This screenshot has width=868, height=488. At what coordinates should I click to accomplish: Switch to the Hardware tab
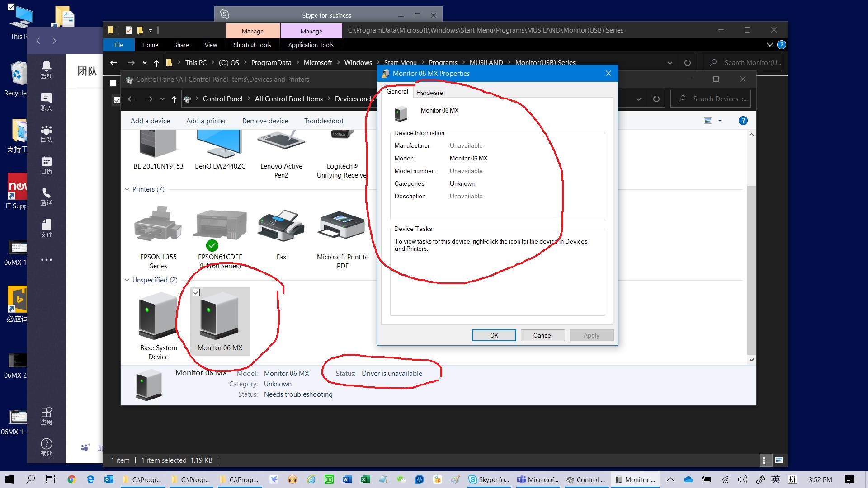(x=429, y=93)
